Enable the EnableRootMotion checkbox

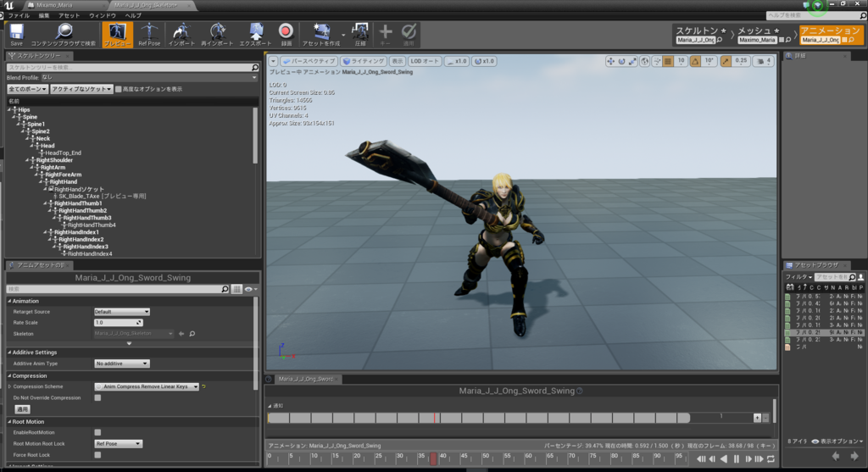click(x=97, y=433)
